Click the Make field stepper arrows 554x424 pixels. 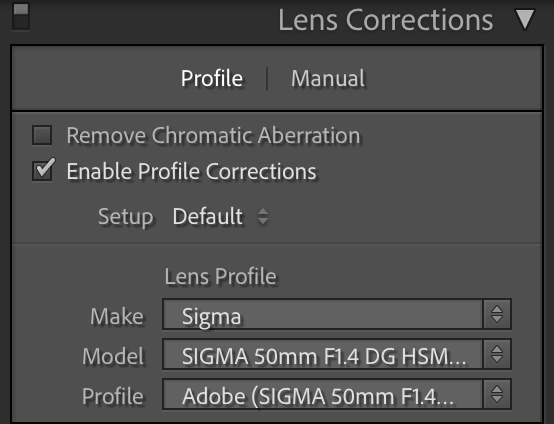coord(497,314)
